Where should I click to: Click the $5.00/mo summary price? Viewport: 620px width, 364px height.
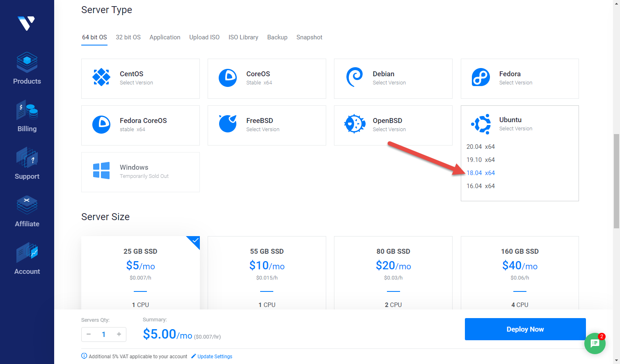(167, 334)
